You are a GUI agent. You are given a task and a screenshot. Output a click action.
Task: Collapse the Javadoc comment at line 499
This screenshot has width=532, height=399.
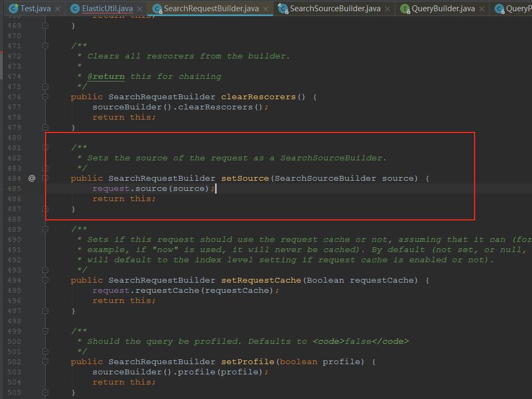45,331
